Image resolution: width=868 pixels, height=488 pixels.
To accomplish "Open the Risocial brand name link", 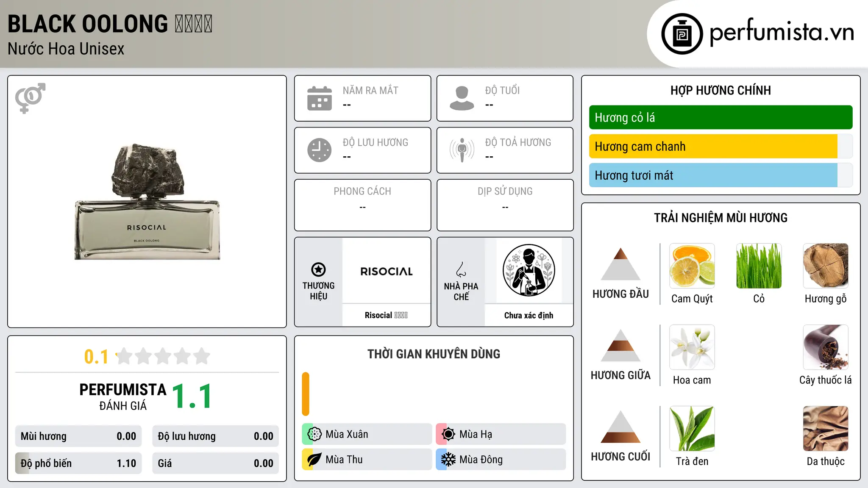I will pyautogui.click(x=386, y=315).
